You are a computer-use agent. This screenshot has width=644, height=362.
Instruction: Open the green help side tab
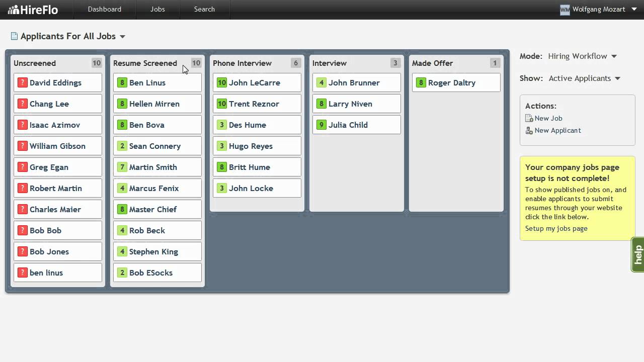637,254
